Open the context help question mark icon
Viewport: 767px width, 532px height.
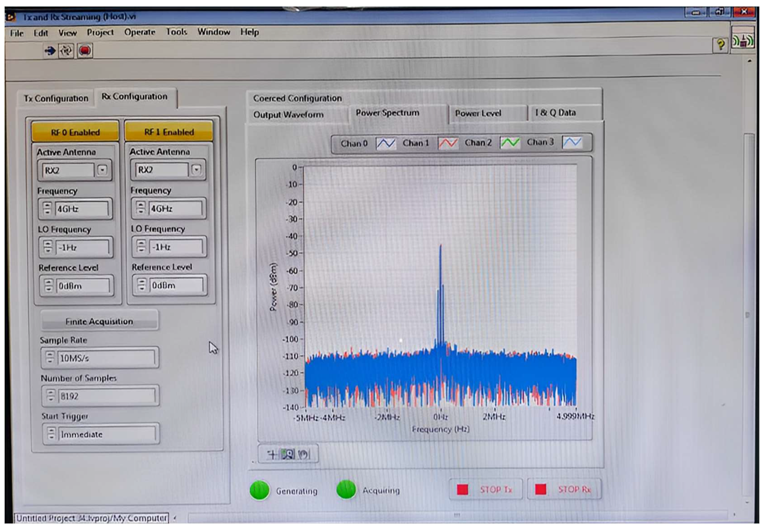(x=720, y=44)
